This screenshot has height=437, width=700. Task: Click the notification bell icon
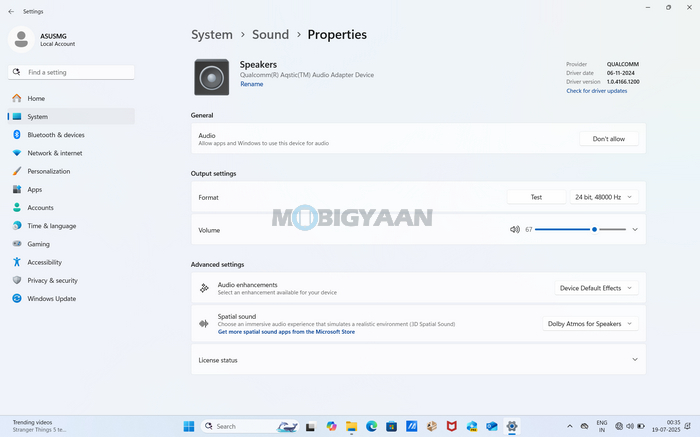point(688,426)
